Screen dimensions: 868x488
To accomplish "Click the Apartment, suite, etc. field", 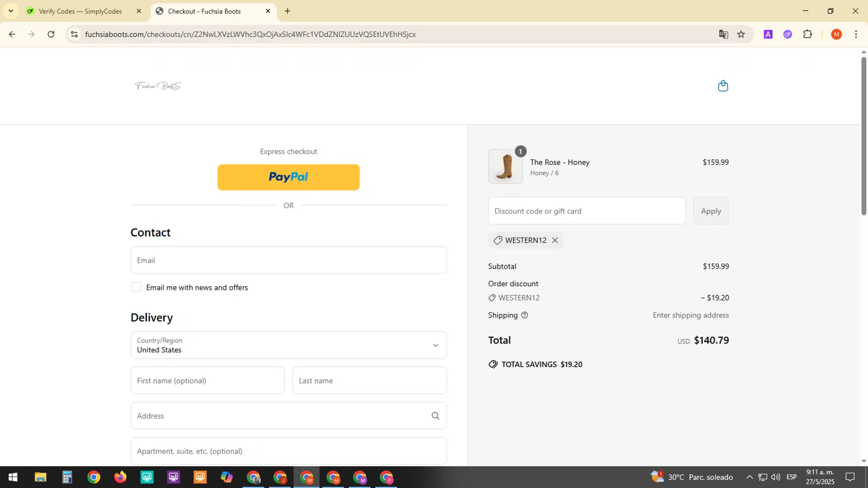I will pyautogui.click(x=289, y=451).
